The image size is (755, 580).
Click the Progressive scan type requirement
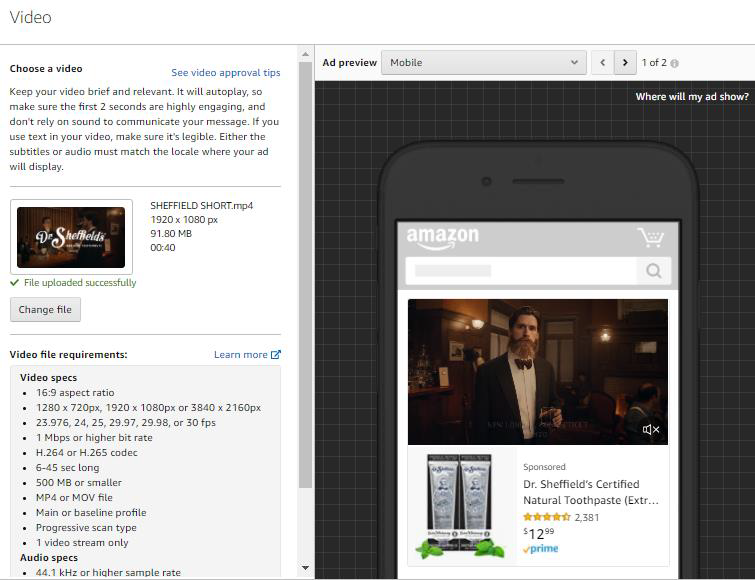(86, 528)
